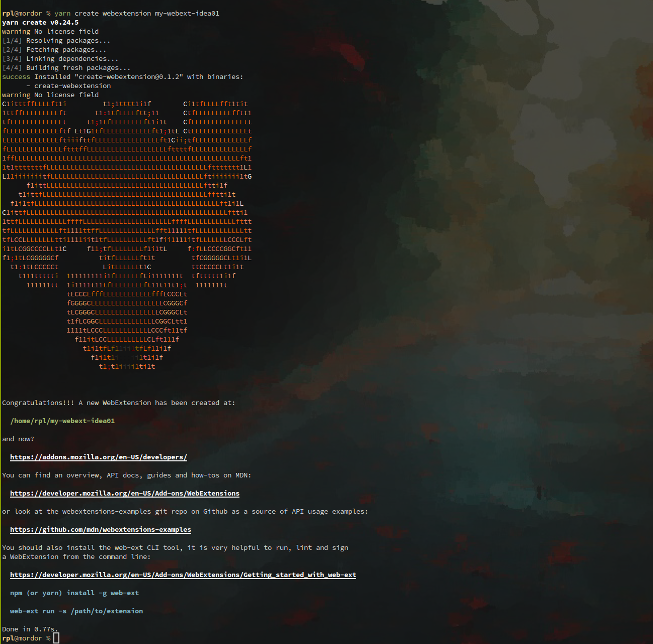Click the /home/rpl/my-webext-idea01 path
This screenshot has height=644, width=653.
click(62, 421)
